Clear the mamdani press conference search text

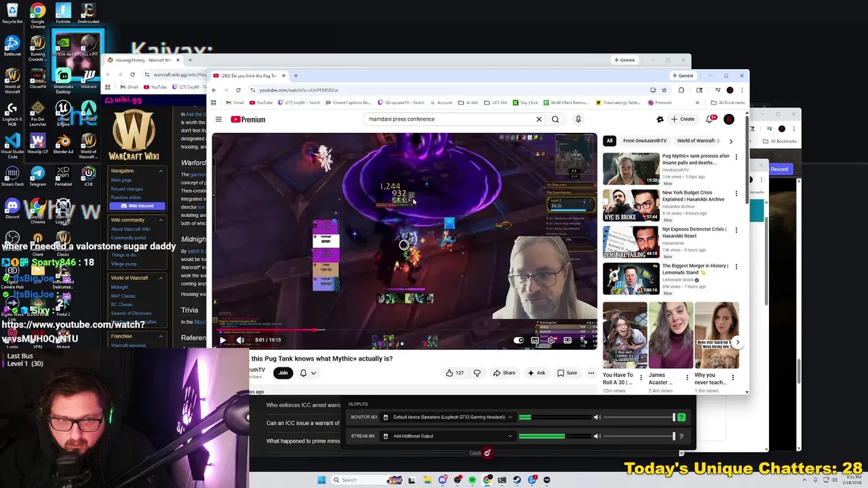(539, 119)
